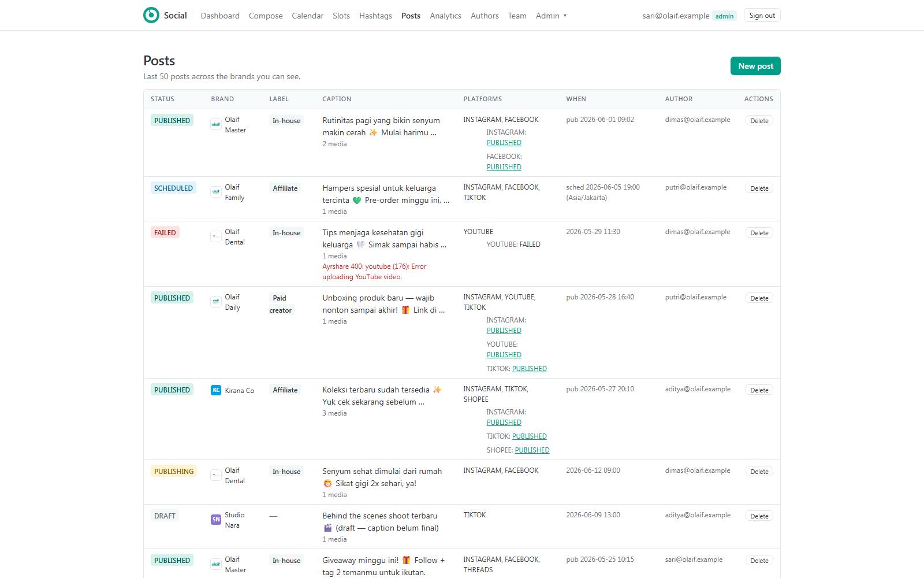
Task: Click the Kirana Co KC brand icon
Action: (x=216, y=390)
